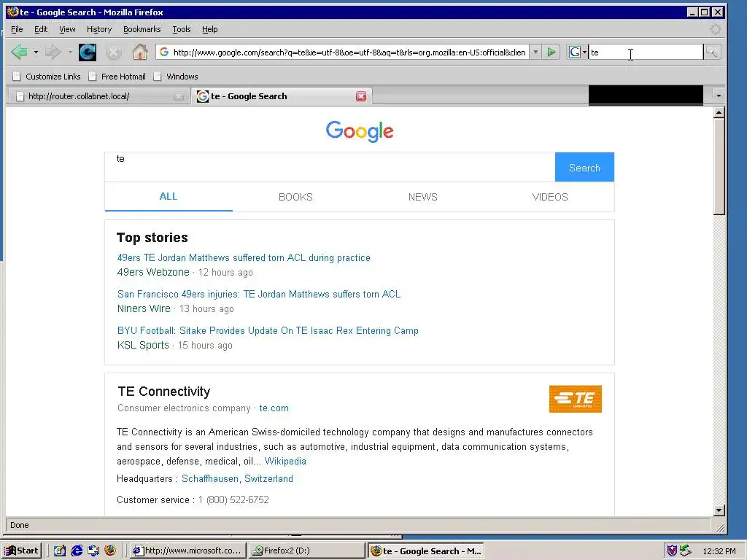The image size is (747, 560).
Task: Open Back history dropdown arrow
Action: click(36, 52)
